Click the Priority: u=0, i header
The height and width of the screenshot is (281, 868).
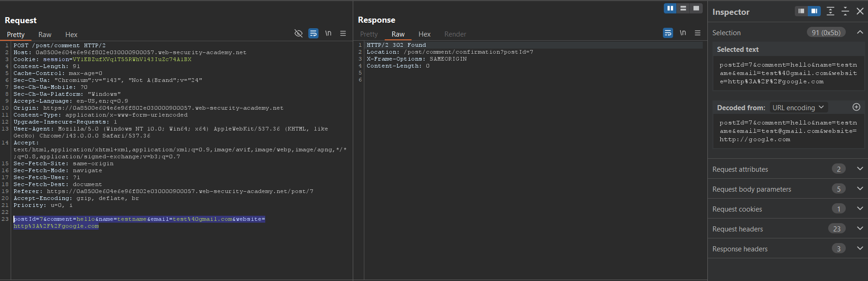pyautogui.click(x=43, y=205)
